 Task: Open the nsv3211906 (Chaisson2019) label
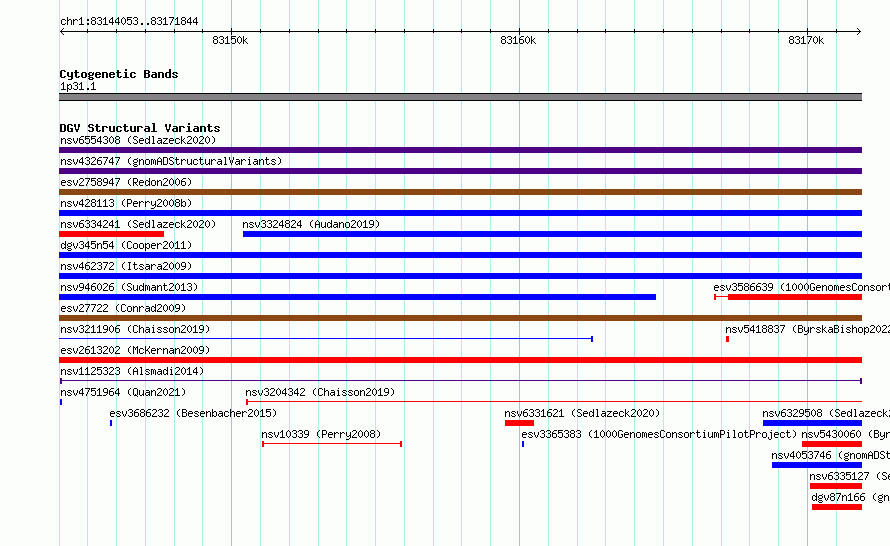tap(135, 329)
